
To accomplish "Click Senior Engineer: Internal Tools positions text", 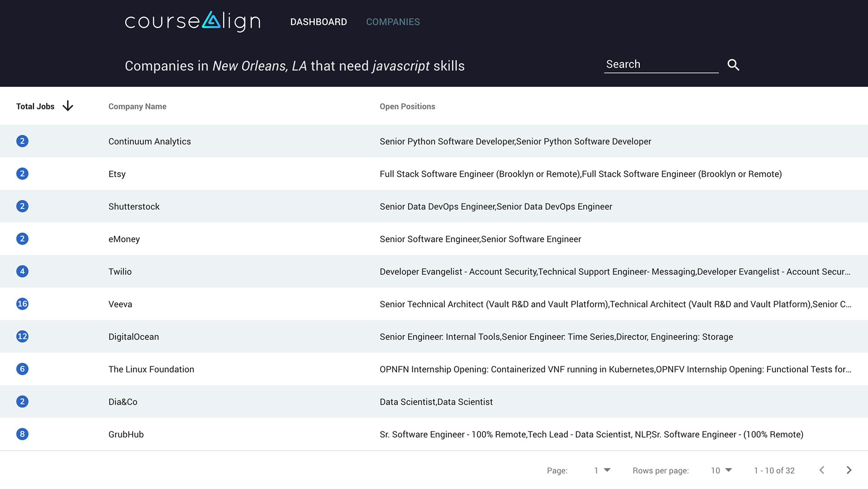I will coord(556,337).
